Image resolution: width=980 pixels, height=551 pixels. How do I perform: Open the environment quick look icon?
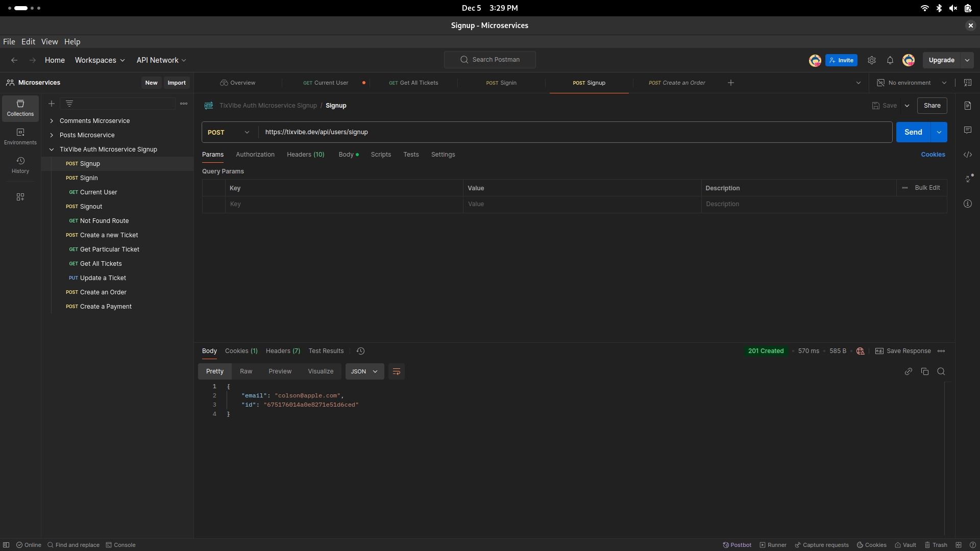(x=968, y=83)
